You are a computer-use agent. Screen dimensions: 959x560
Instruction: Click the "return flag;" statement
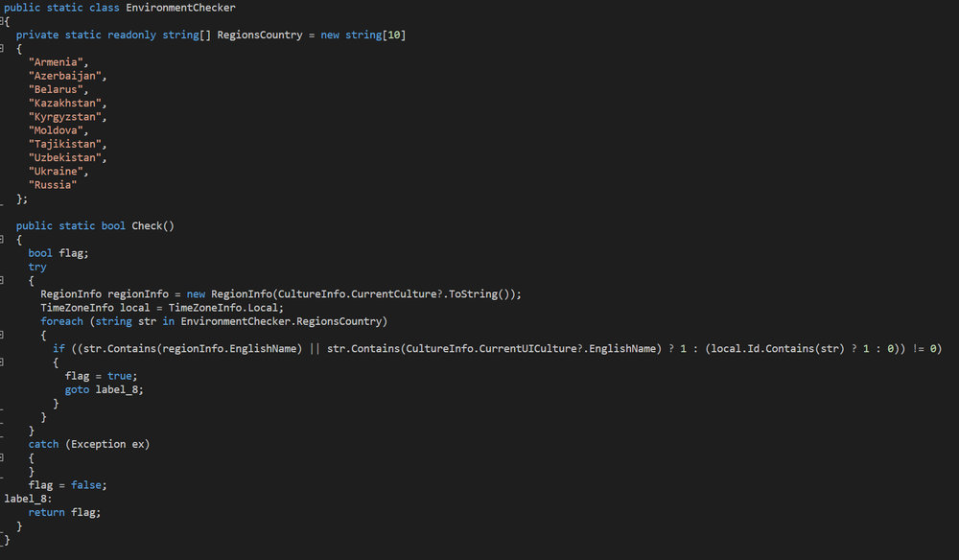coord(64,513)
